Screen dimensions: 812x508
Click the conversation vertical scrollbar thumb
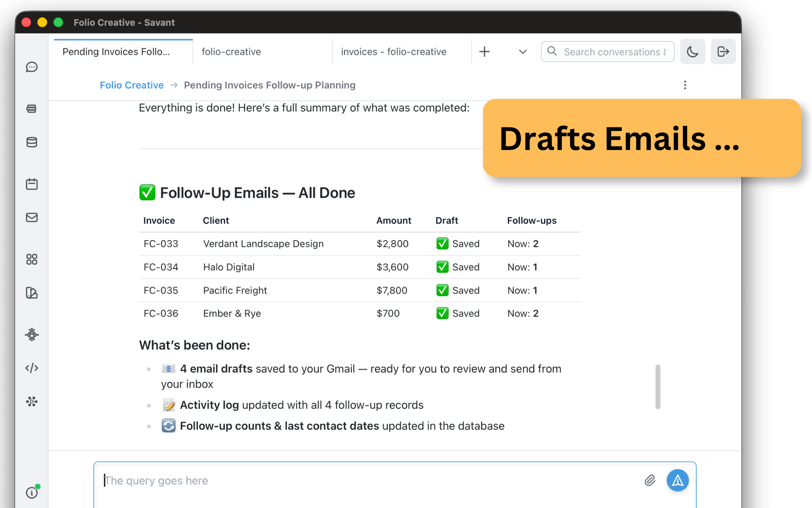[658, 387]
